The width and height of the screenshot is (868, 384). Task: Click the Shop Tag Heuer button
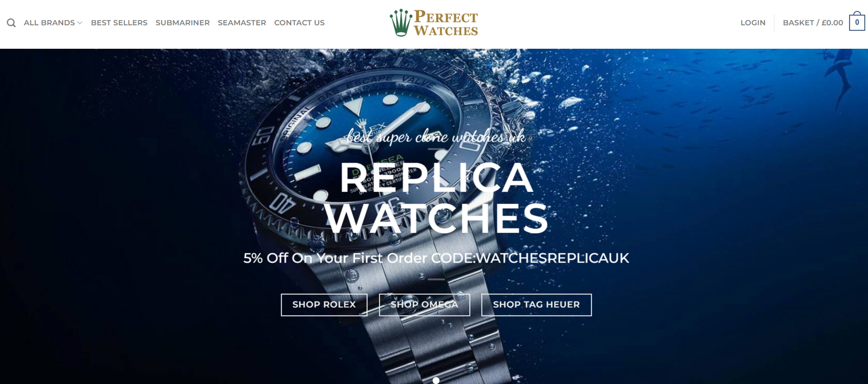[x=537, y=305]
